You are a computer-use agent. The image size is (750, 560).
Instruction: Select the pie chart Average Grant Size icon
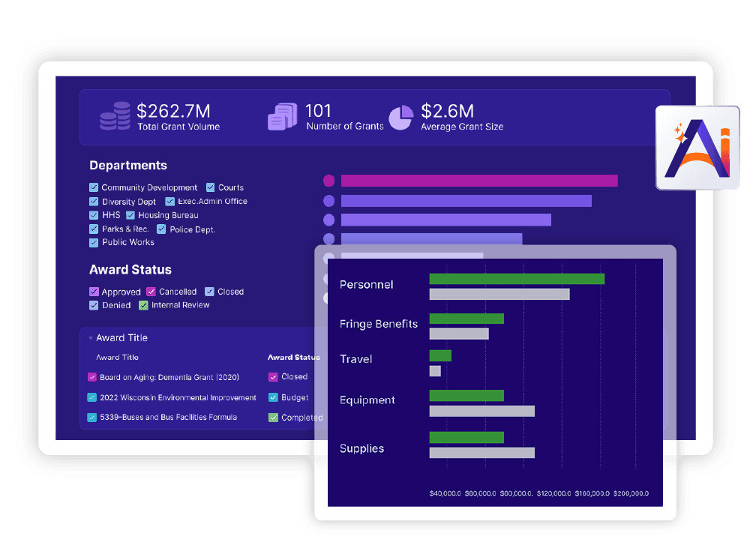tap(402, 117)
